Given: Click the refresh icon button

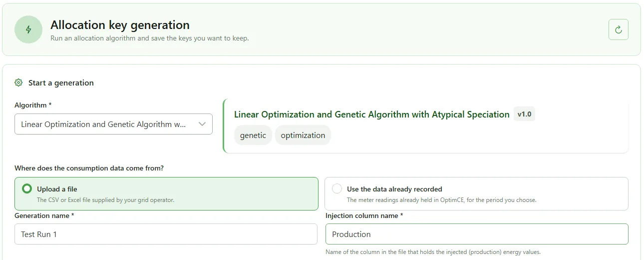Looking at the screenshot, I should (618, 29).
